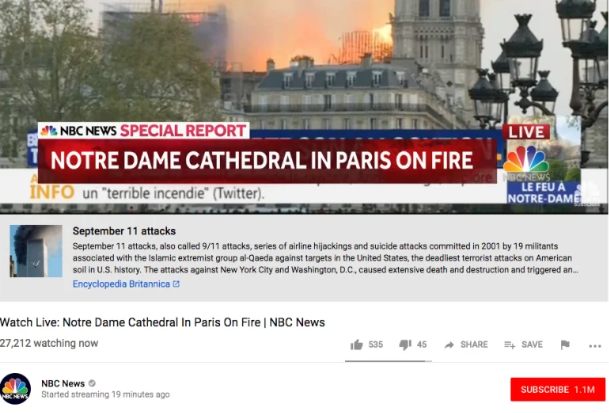This screenshot has height=413, width=609.
Task: Click the like-dislike ratio bar
Action: coord(388,361)
